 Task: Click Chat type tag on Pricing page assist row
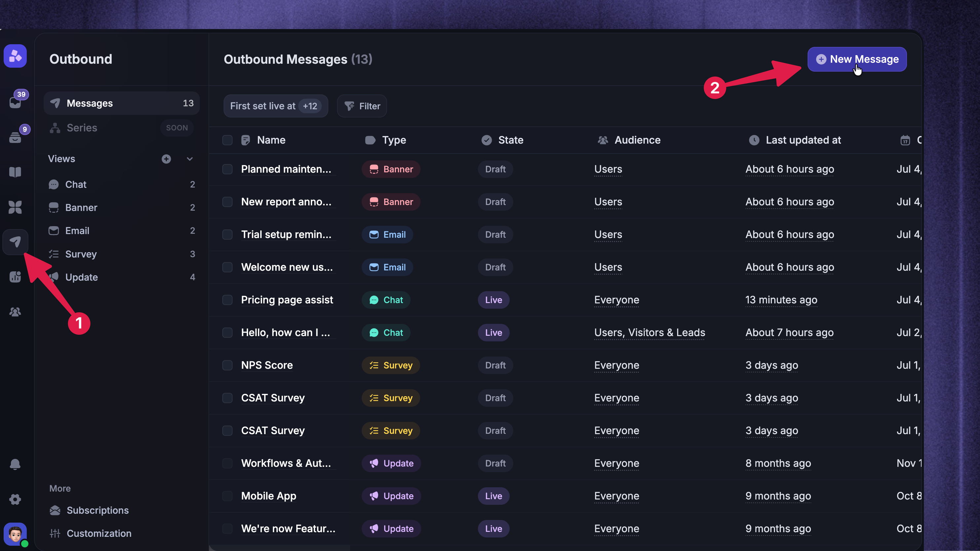pyautogui.click(x=386, y=300)
